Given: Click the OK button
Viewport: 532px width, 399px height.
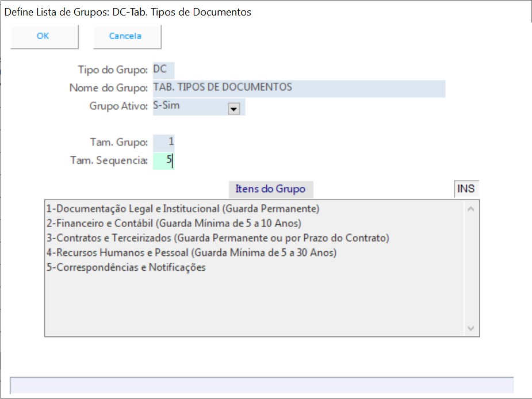Looking at the screenshot, I should (43, 36).
